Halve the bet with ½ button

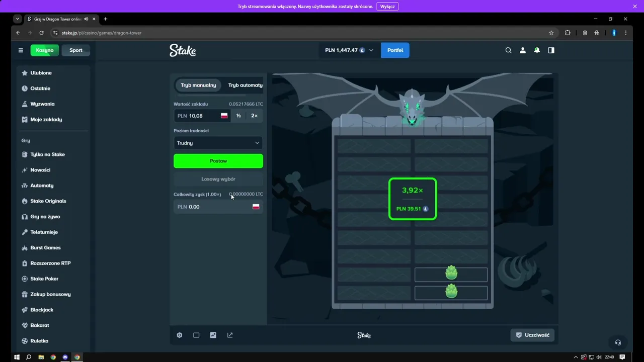(238, 116)
